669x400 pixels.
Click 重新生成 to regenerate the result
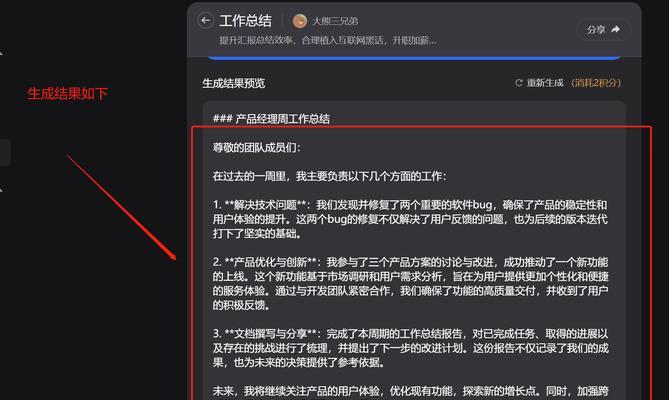click(540, 83)
